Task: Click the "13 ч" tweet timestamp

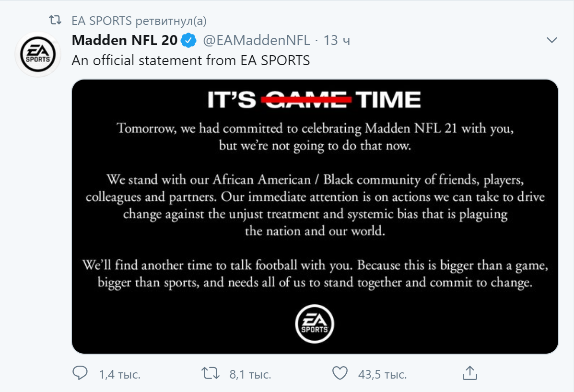Action: point(337,41)
